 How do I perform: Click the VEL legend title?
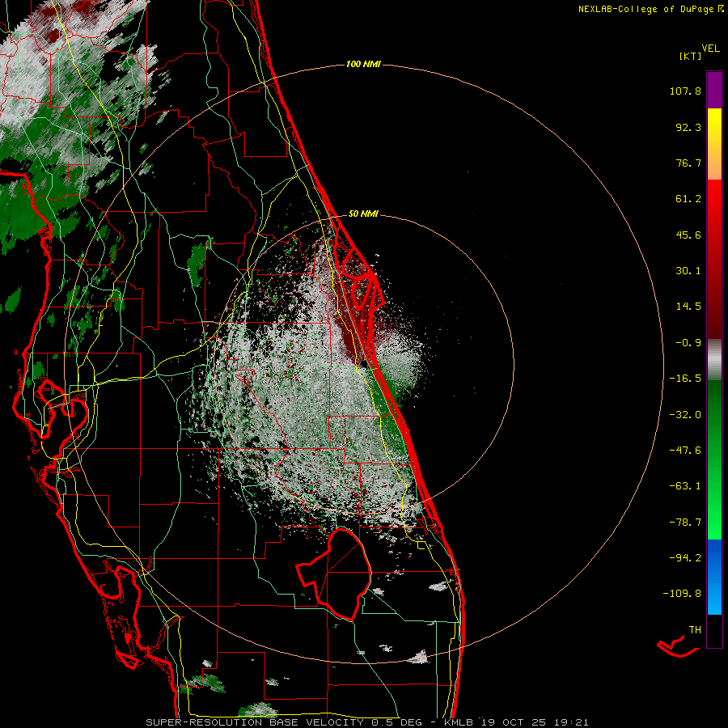click(x=710, y=48)
